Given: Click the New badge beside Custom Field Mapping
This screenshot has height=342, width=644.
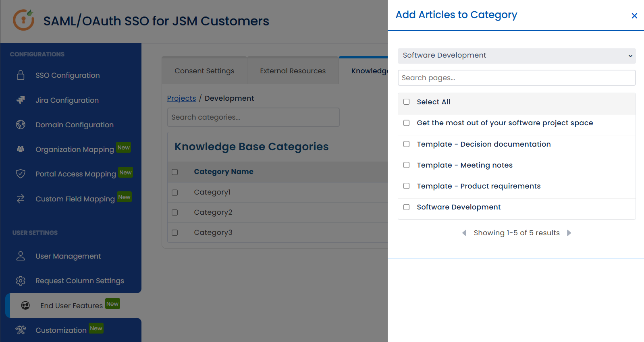Looking at the screenshot, I should pyautogui.click(x=124, y=197).
